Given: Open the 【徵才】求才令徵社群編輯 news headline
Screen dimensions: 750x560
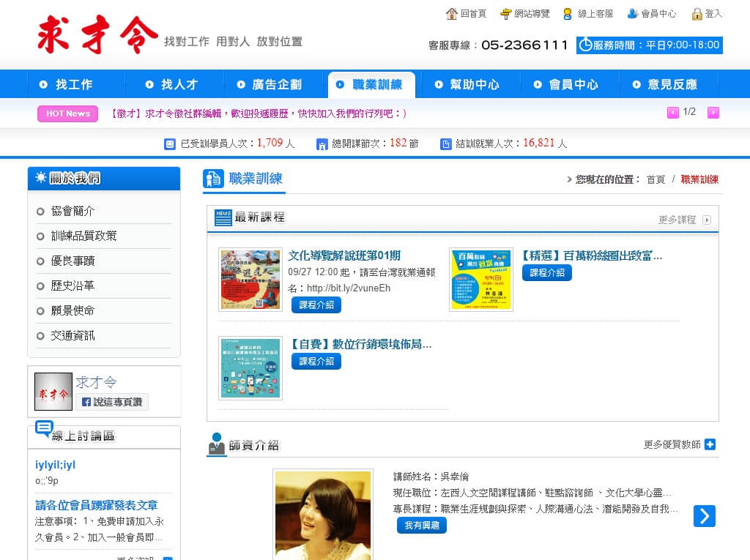Looking at the screenshot, I should pyautogui.click(x=257, y=113).
